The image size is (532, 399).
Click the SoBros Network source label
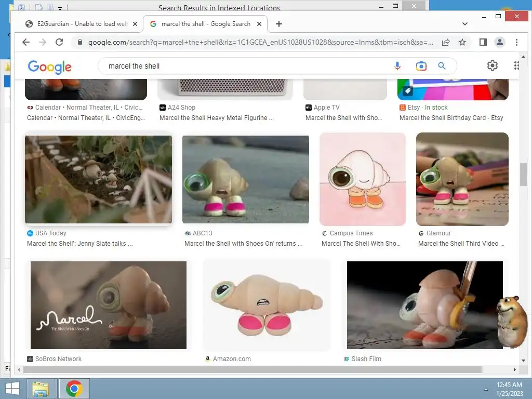58,358
